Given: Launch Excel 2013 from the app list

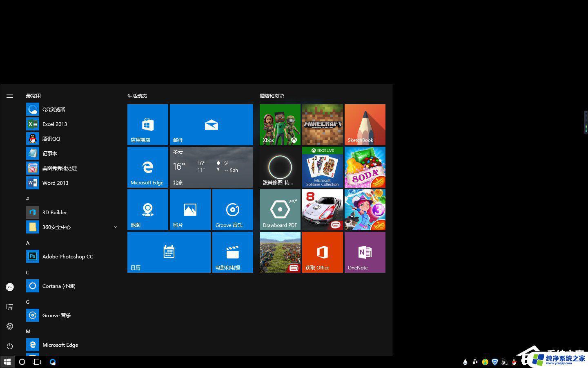Looking at the screenshot, I should 72,124.
